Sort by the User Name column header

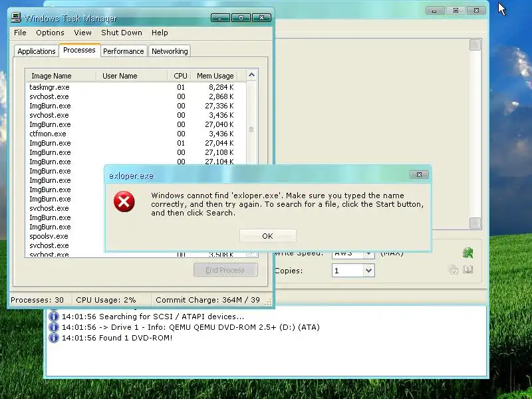132,76
